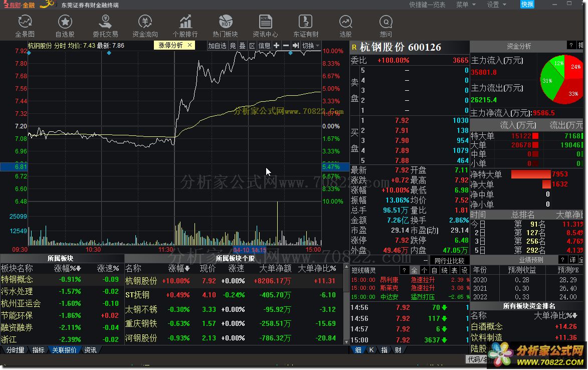Sort by 大单净比% in sector stocks header
Viewport: 588px width, 370px height.
317,268
